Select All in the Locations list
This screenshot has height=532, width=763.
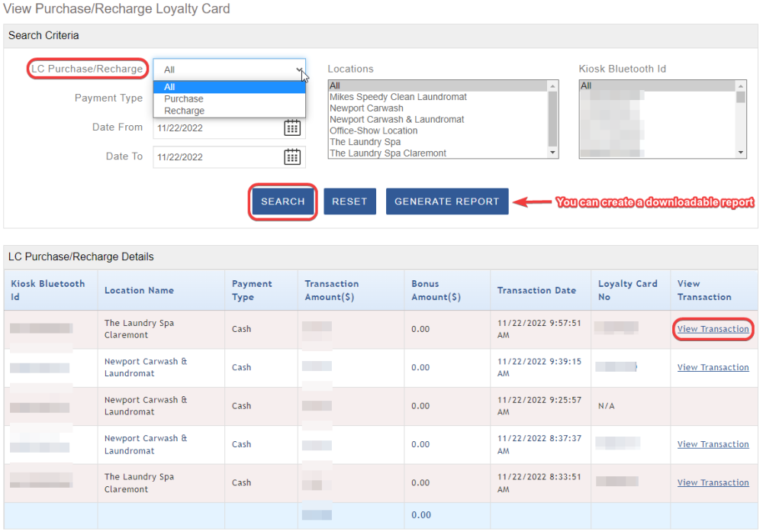(x=438, y=85)
